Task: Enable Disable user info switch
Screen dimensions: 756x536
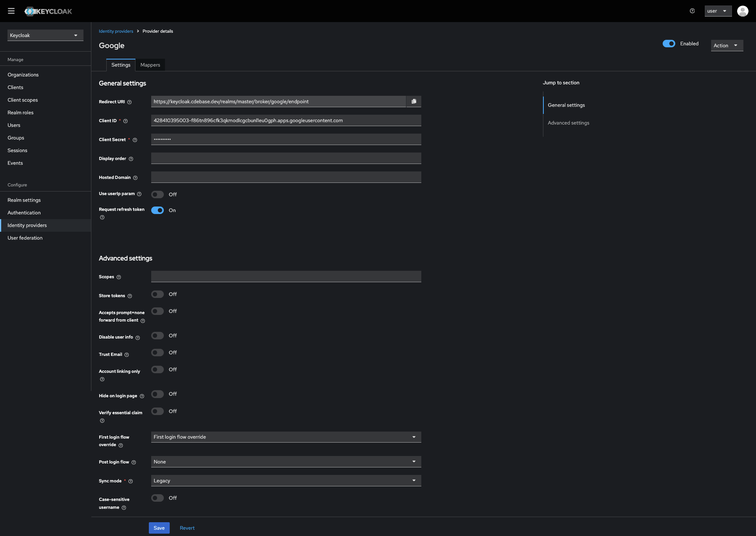Action: coord(157,335)
